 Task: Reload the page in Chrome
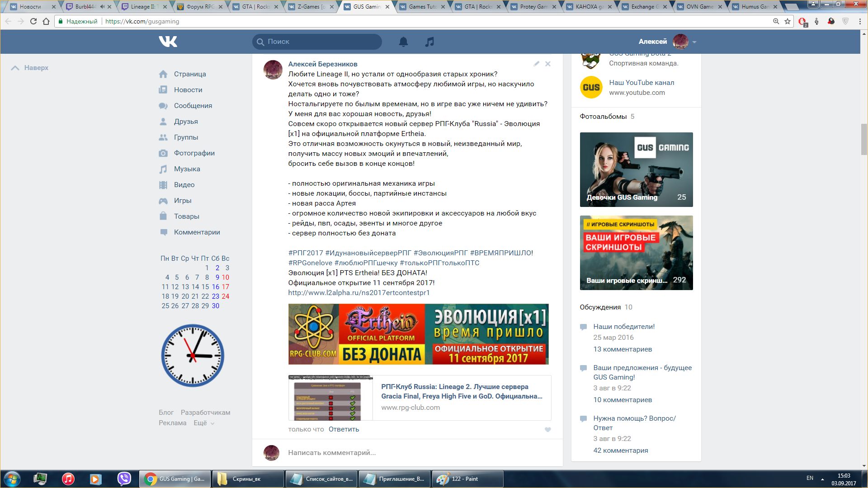coord(33,21)
